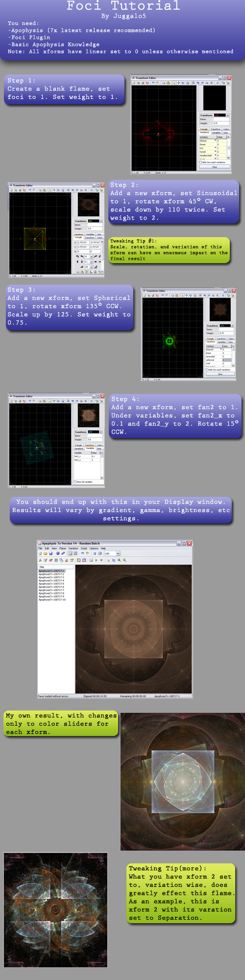Click the Title column header in flame list
The width and height of the screenshot is (245, 980).
56,567
